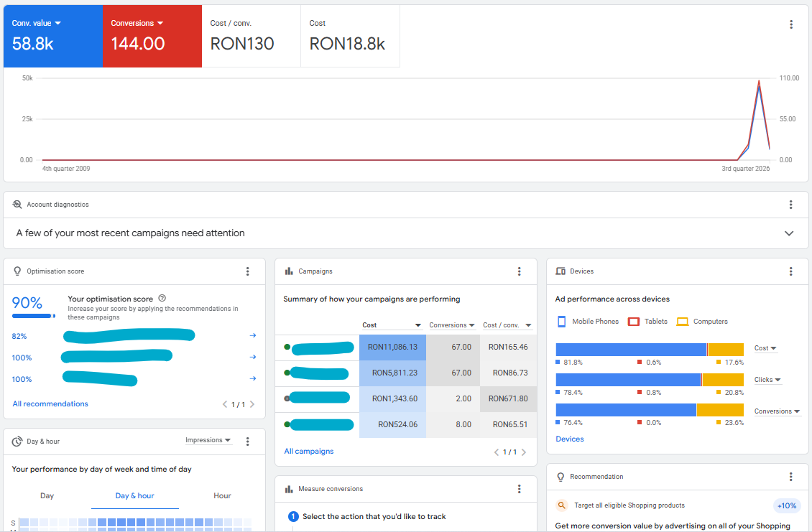The height and width of the screenshot is (532, 812).
Task: Click the Conversions device distribution bar
Action: coord(650,410)
